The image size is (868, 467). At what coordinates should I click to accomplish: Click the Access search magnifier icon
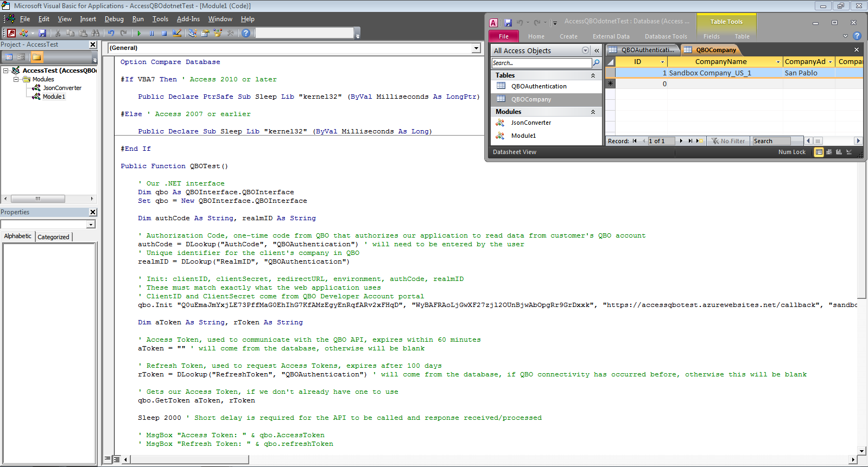pyautogui.click(x=596, y=63)
